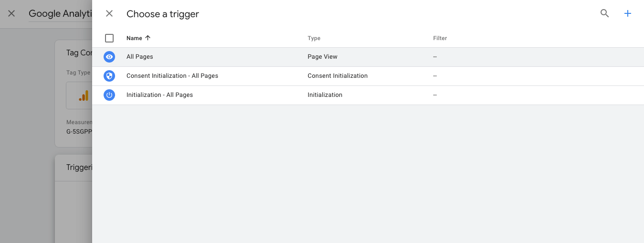
Task: Click the Initialization power icon
Action: pos(109,95)
